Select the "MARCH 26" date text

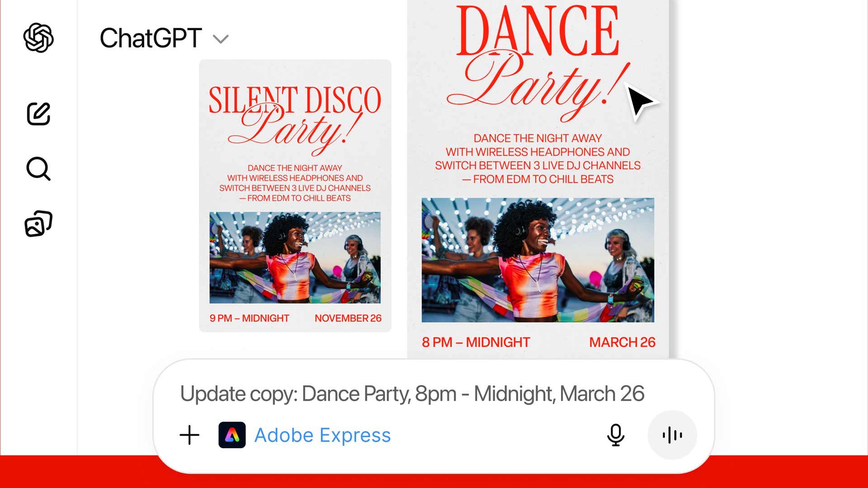tap(622, 343)
